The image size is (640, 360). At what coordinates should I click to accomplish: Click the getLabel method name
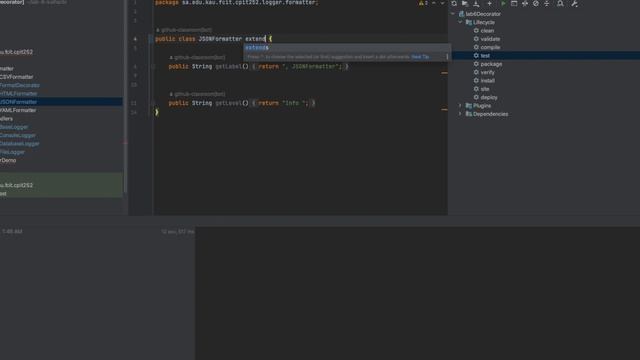coord(229,66)
